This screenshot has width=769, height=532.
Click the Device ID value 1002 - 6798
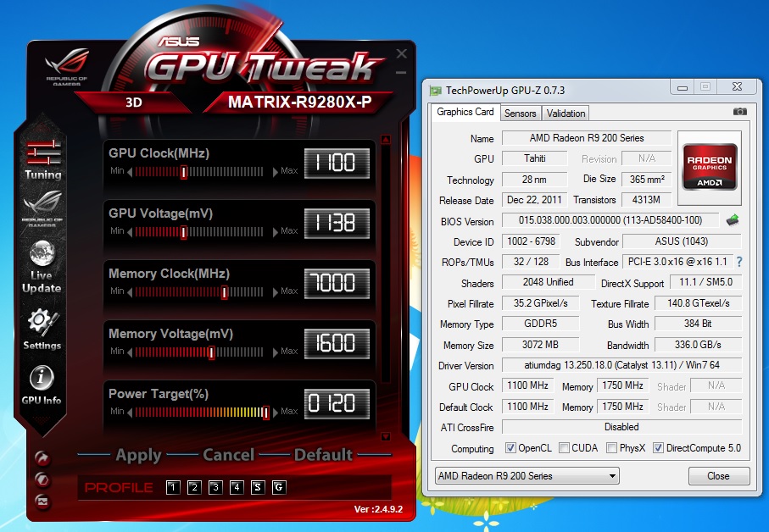click(531, 241)
